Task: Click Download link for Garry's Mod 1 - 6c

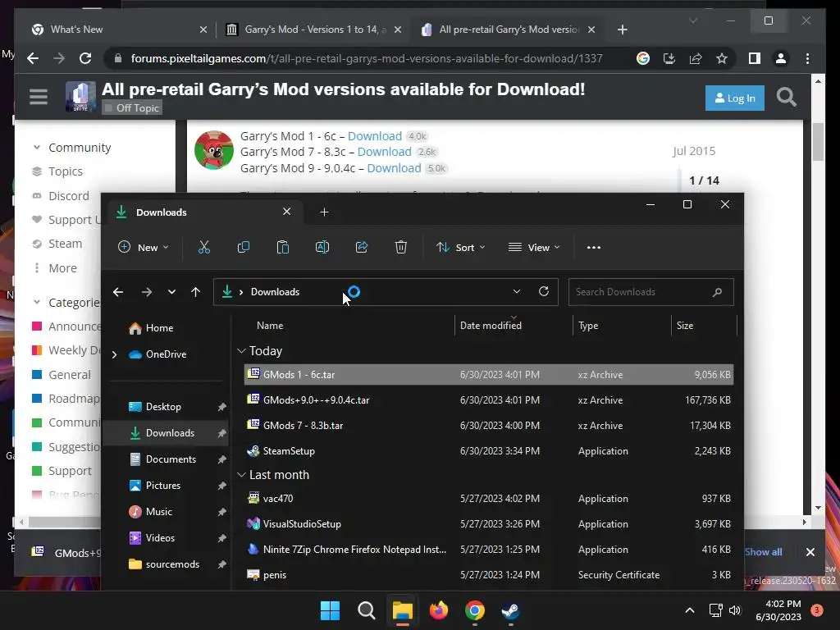Action: coord(374,136)
